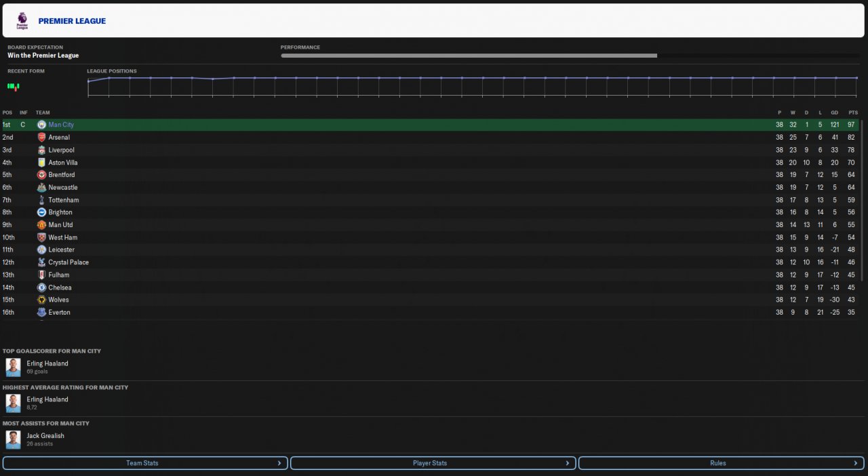Click the '26 assists' stat text
868x476 pixels.
(39, 443)
